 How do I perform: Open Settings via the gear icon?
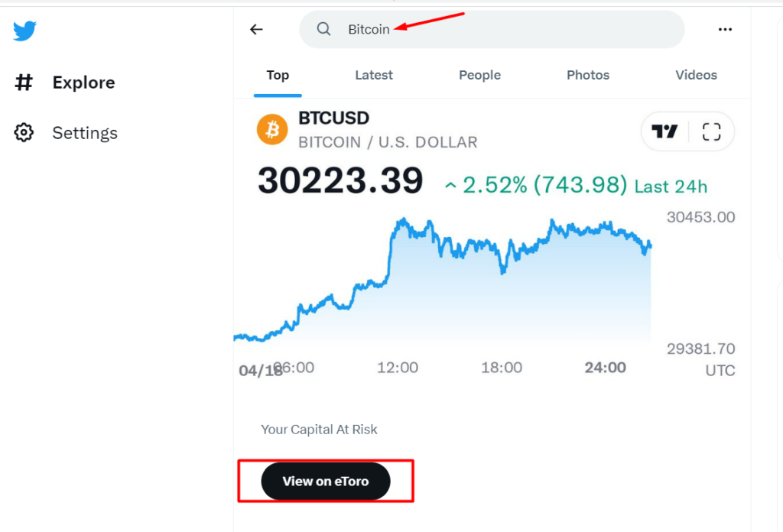pyautogui.click(x=24, y=133)
